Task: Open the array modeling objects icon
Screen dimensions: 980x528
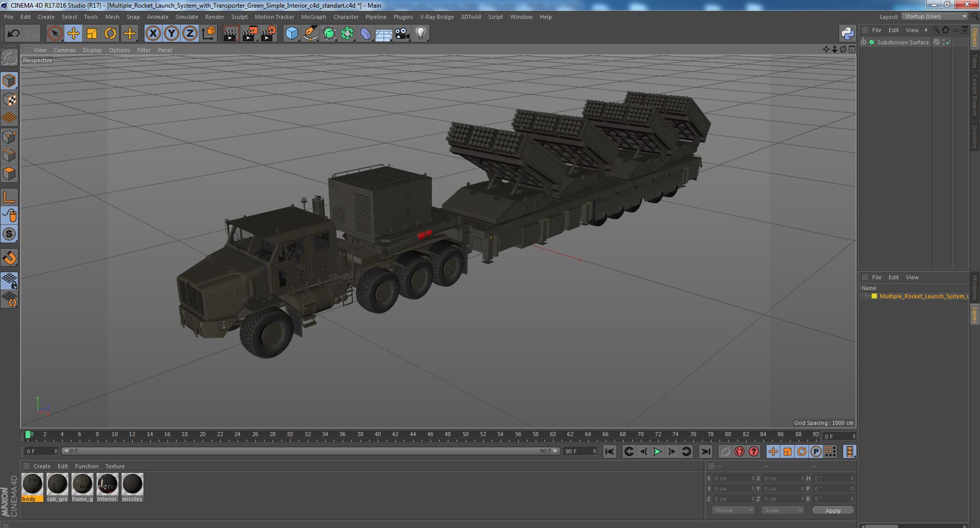Action: [x=347, y=34]
